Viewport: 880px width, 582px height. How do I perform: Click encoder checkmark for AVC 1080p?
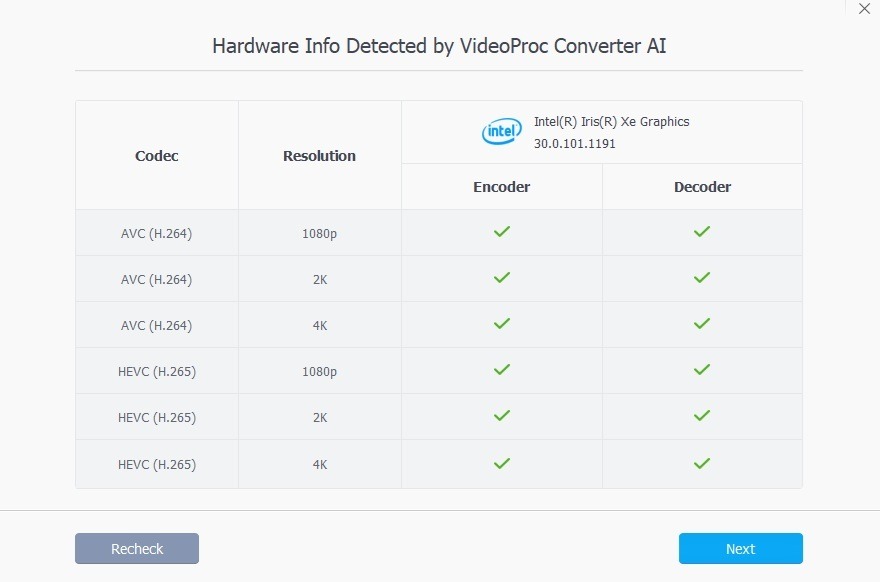click(502, 232)
